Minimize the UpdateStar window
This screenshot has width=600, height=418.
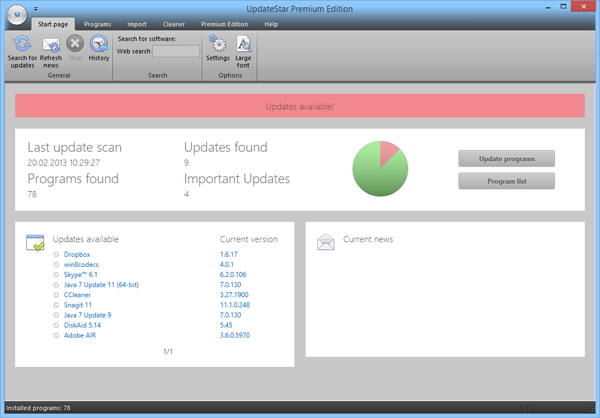tap(548, 7)
